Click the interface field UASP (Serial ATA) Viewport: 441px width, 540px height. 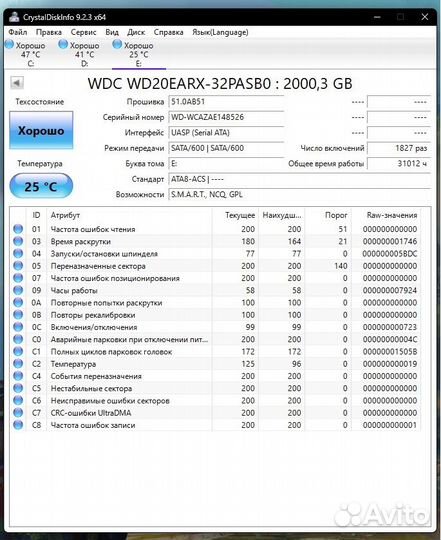pos(226,133)
